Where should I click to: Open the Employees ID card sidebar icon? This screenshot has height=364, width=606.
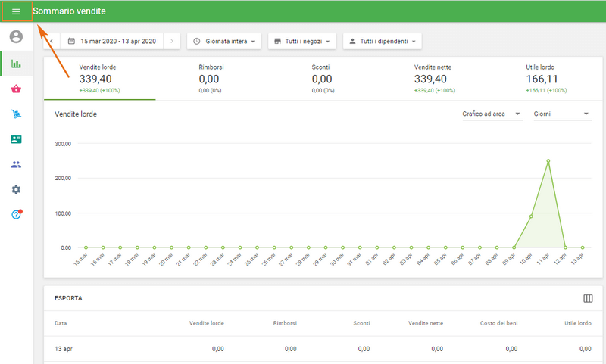(x=16, y=139)
